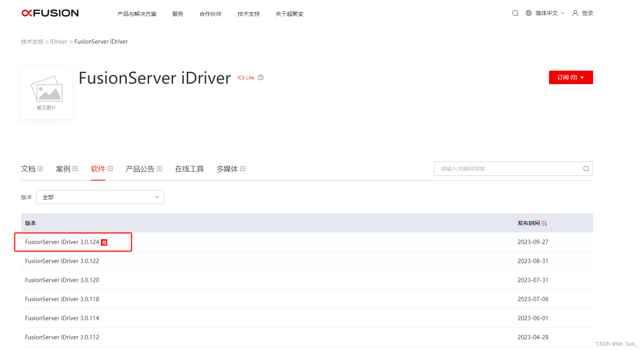Click the expand icon next to 案例 tab
This screenshot has width=644, height=350.
click(x=75, y=169)
